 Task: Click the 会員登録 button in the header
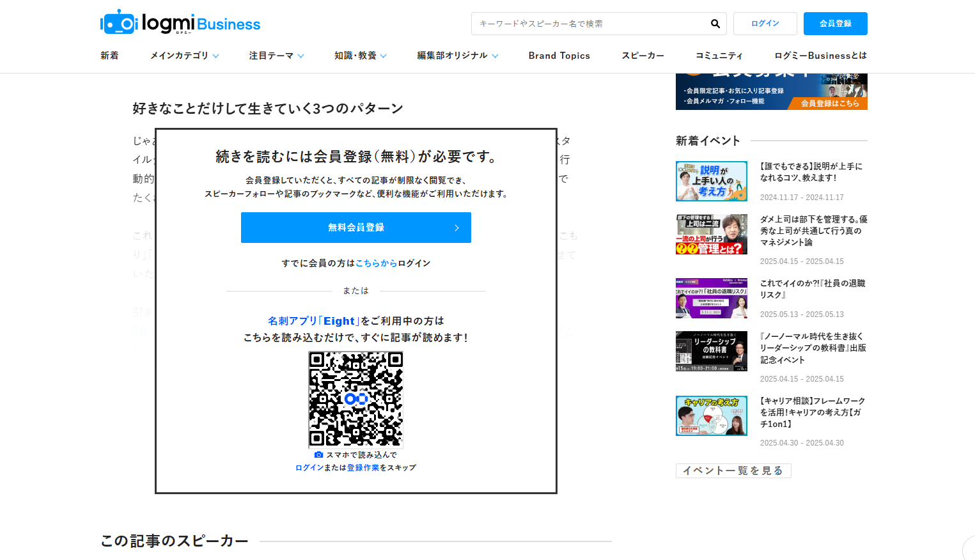tap(836, 24)
